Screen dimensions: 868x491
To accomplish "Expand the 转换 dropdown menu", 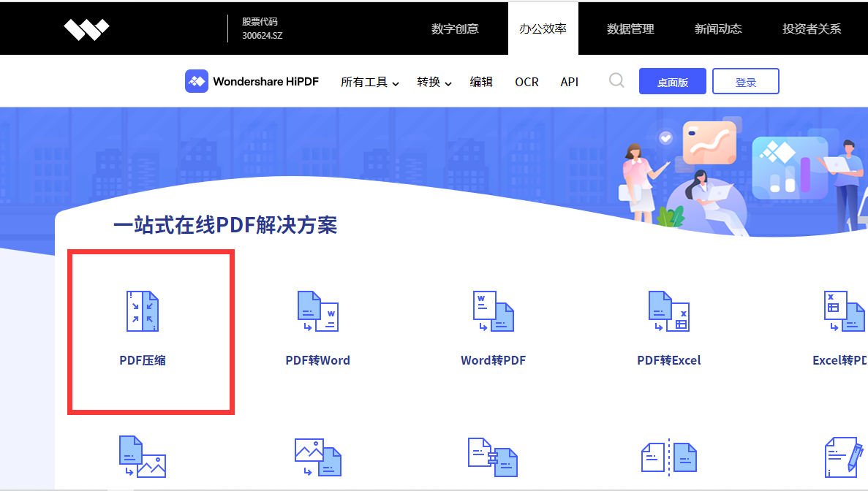I will pos(433,82).
